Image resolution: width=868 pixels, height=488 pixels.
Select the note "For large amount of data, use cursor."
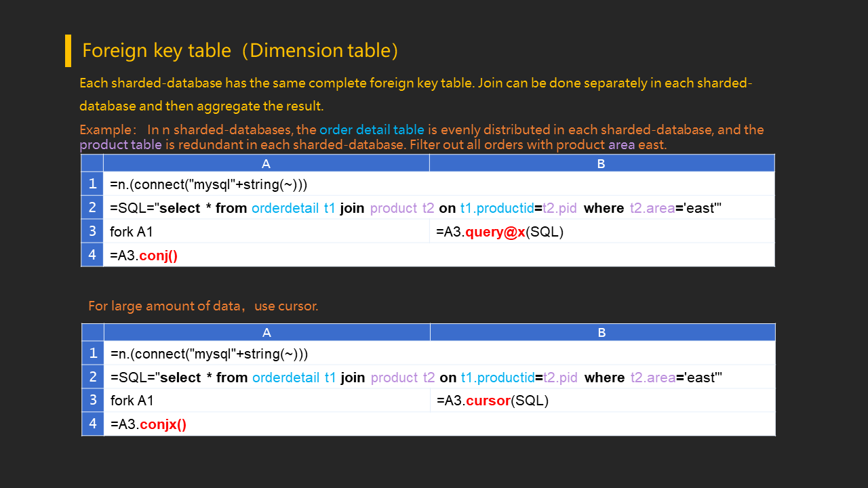click(203, 306)
